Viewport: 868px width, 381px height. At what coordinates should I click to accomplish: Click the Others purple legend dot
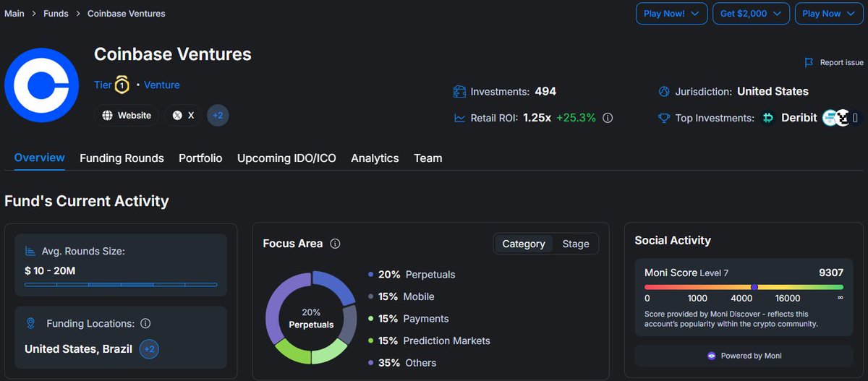(370, 363)
